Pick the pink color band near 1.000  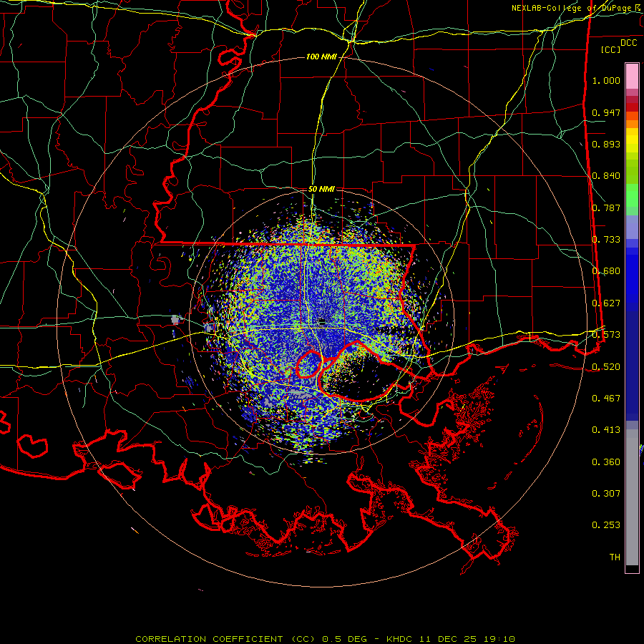[632, 76]
